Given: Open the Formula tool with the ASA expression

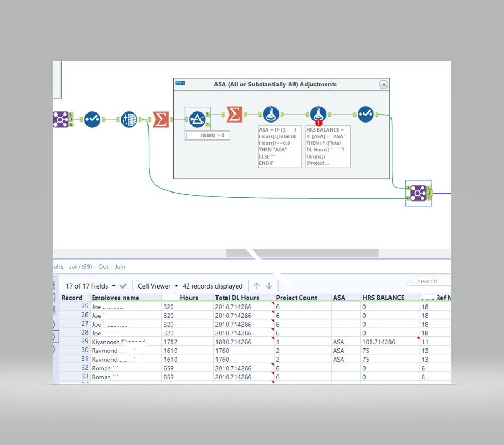Looking at the screenshot, I should (x=270, y=114).
